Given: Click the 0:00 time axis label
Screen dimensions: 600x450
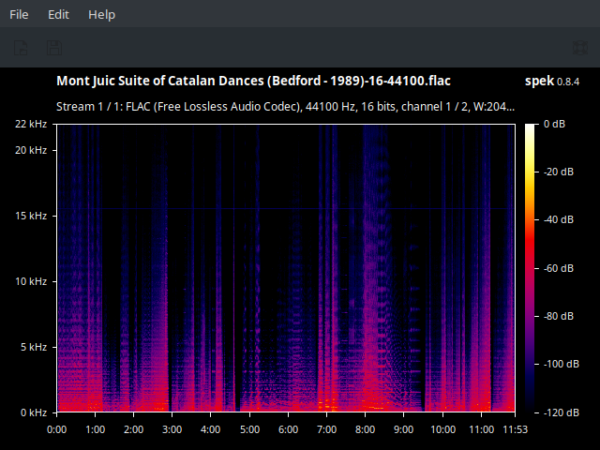Looking at the screenshot, I should point(57,429).
